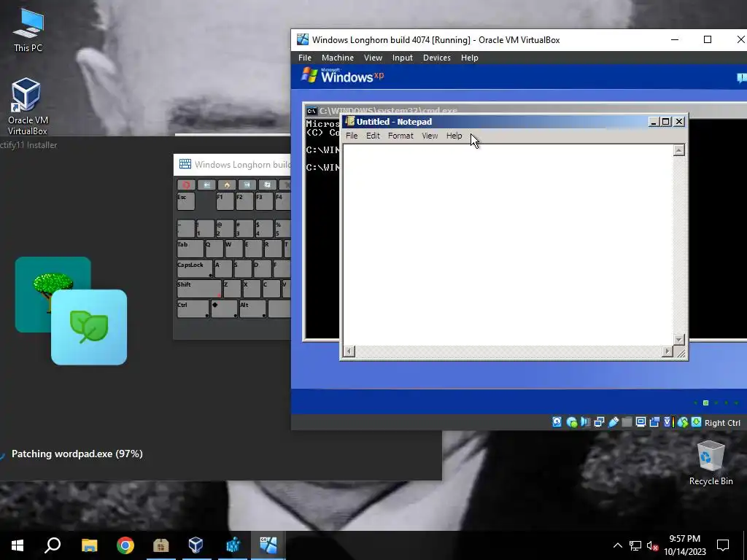Click the F2 key on the soft keyboard
747x560 pixels.
pos(244,201)
